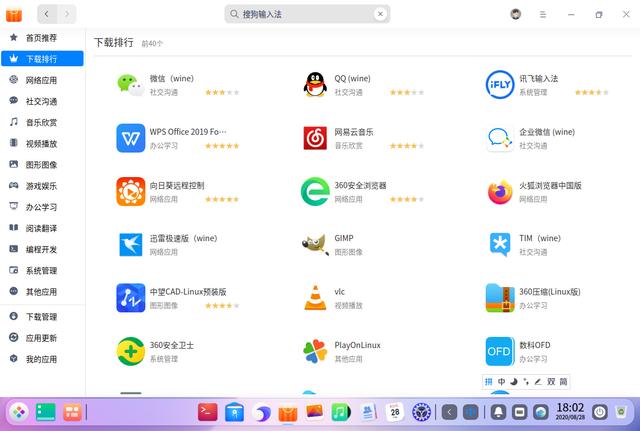The width and height of the screenshot is (640, 431).
Task: Open the TIM (wine) icon
Action: [x=500, y=244]
